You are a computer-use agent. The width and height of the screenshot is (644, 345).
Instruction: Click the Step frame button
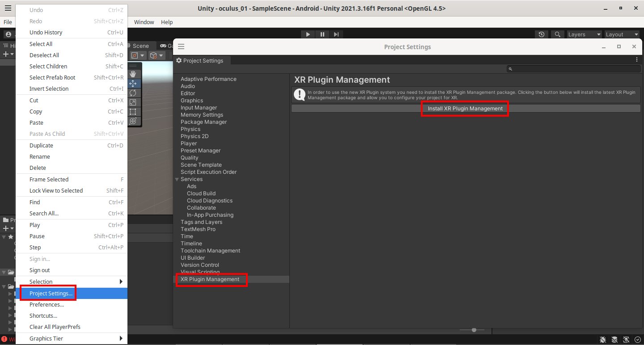(336, 34)
